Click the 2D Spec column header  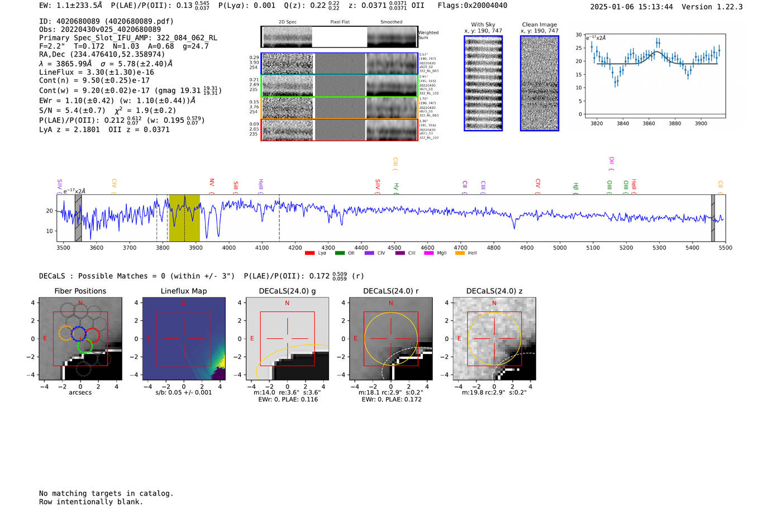[288, 22]
